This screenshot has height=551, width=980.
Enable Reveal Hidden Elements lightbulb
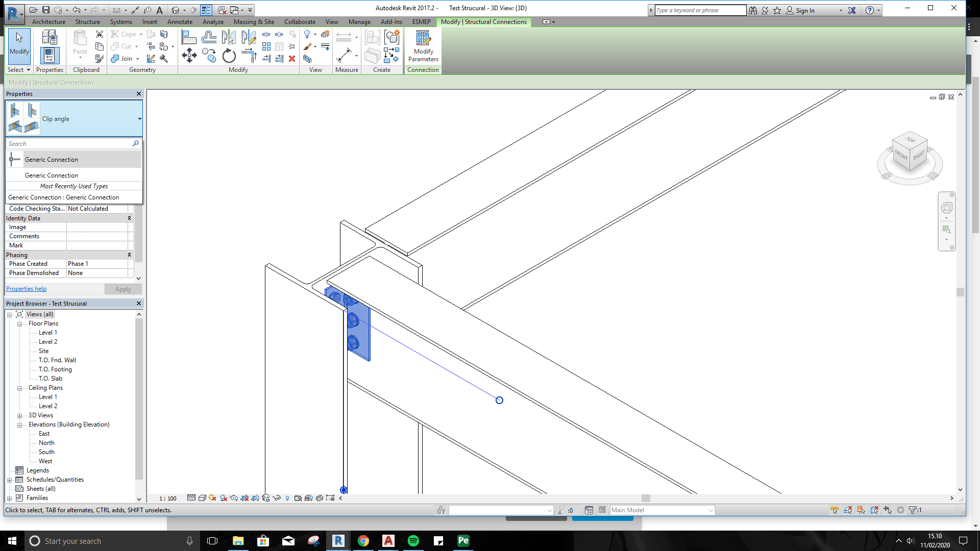click(x=287, y=498)
